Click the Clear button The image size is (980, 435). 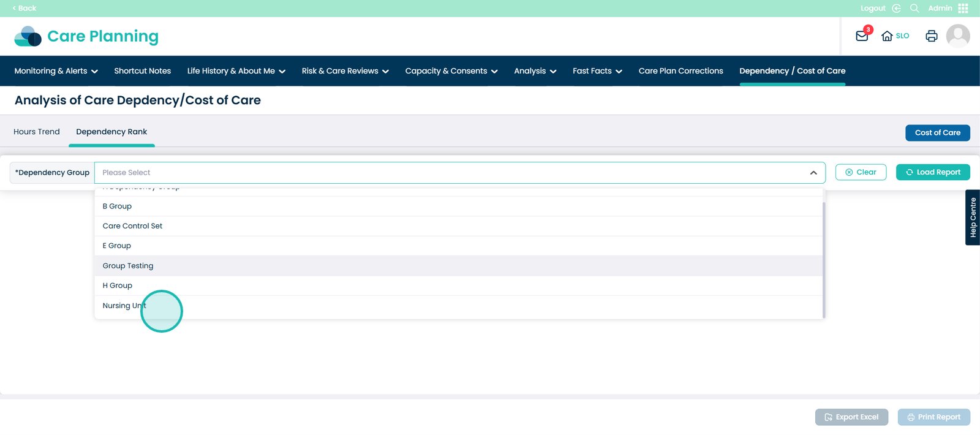tap(861, 172)
